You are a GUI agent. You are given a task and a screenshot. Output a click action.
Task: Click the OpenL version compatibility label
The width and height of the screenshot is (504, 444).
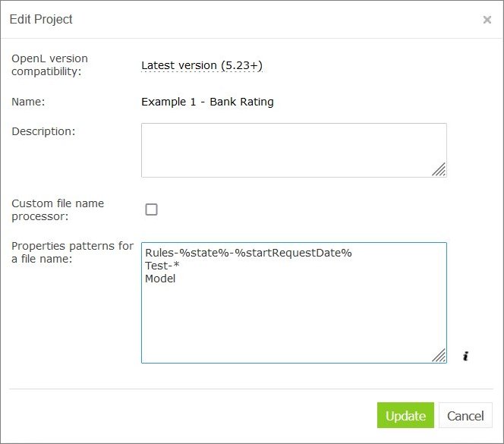[50, 65]
